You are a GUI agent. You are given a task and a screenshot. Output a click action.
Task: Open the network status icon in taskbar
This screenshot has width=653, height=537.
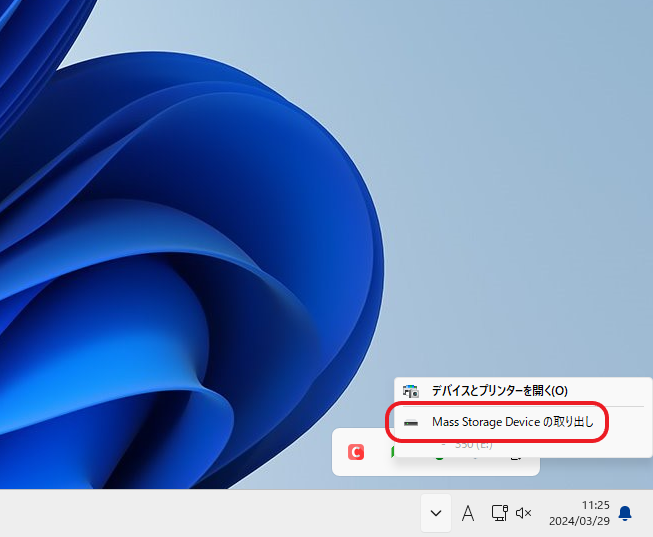[499, 513]
